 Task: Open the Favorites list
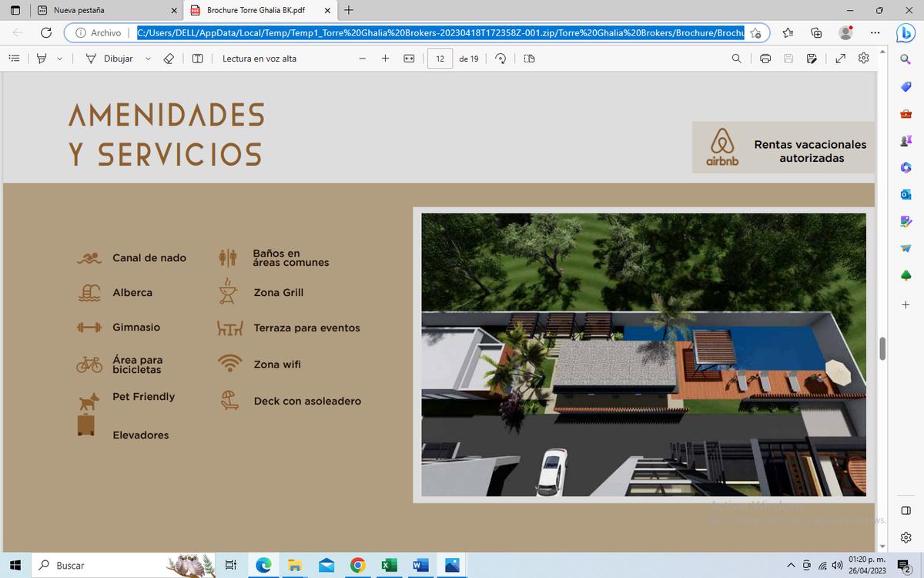tap(788, 33)
